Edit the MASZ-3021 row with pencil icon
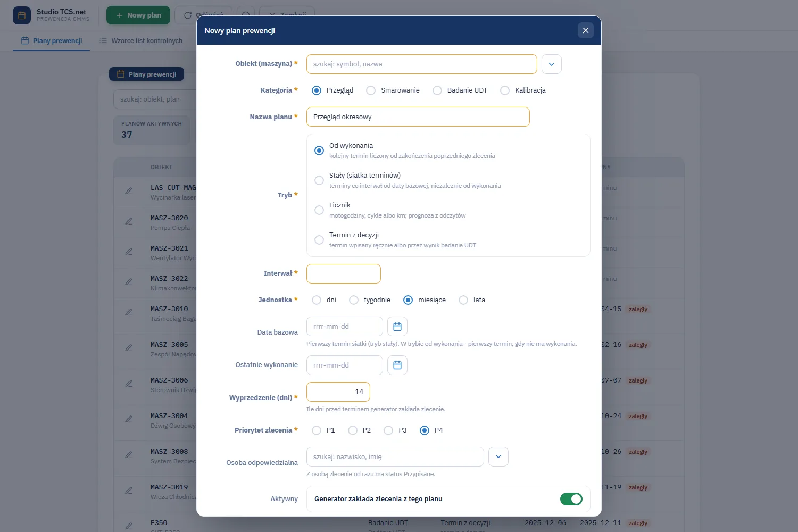The width and height of the screenshot is (798, 532). [129, 252]
